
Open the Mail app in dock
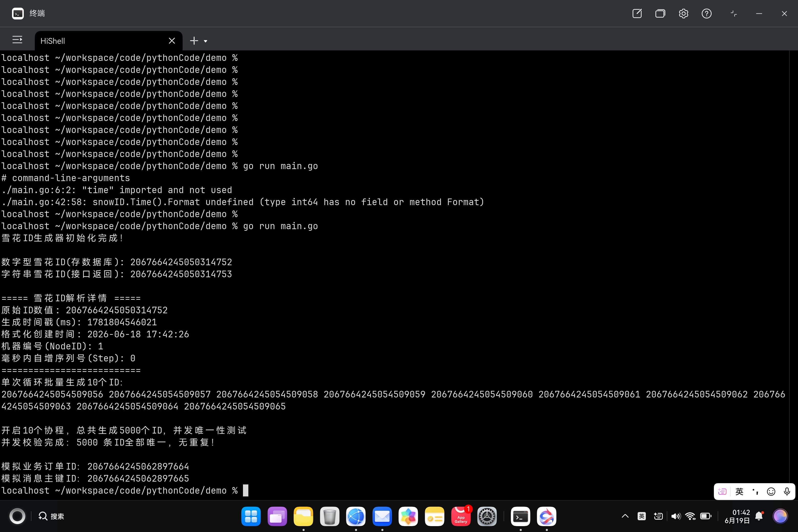point(382,516)
